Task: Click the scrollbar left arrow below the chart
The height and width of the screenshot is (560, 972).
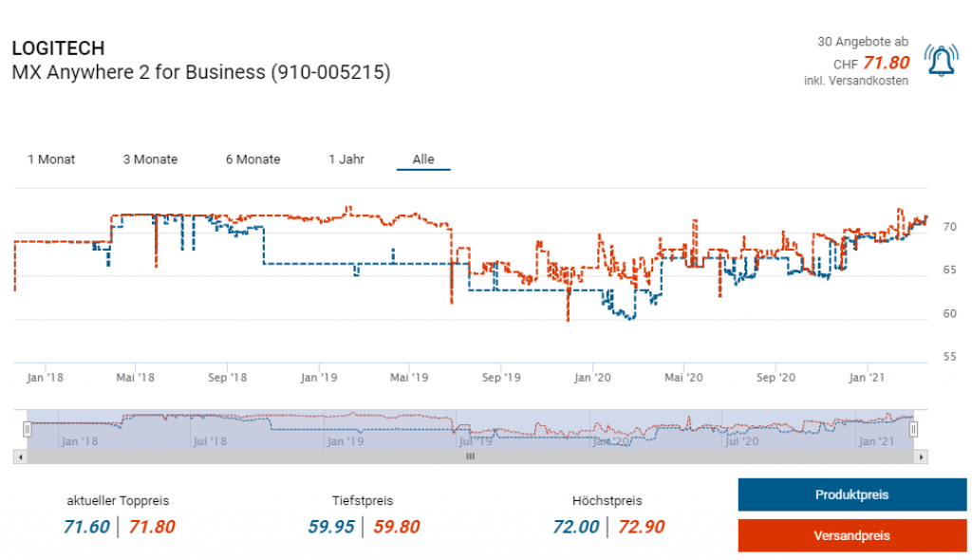Action: tap(20, 457)
